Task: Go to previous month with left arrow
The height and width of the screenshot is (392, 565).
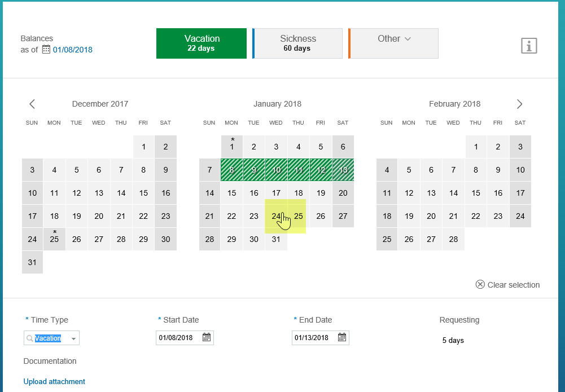Action: 32,104
